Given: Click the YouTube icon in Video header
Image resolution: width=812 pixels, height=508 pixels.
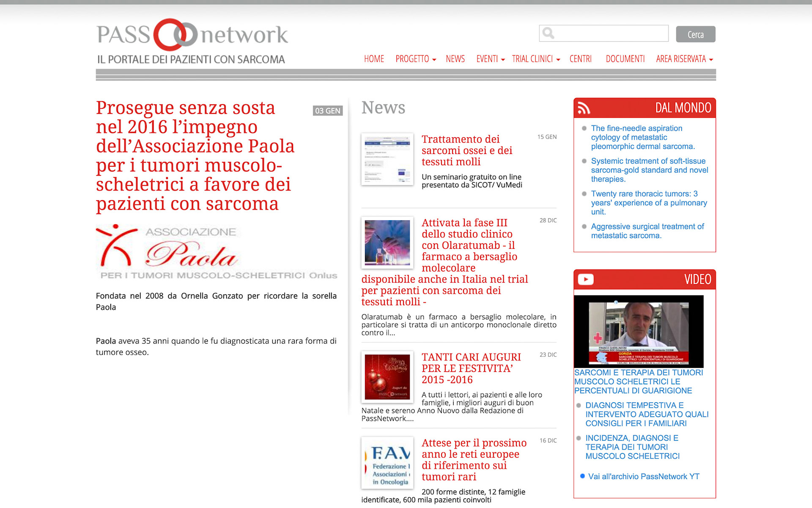Looking at the screenshot, I should pyautogui.click(x=586, y=279).
